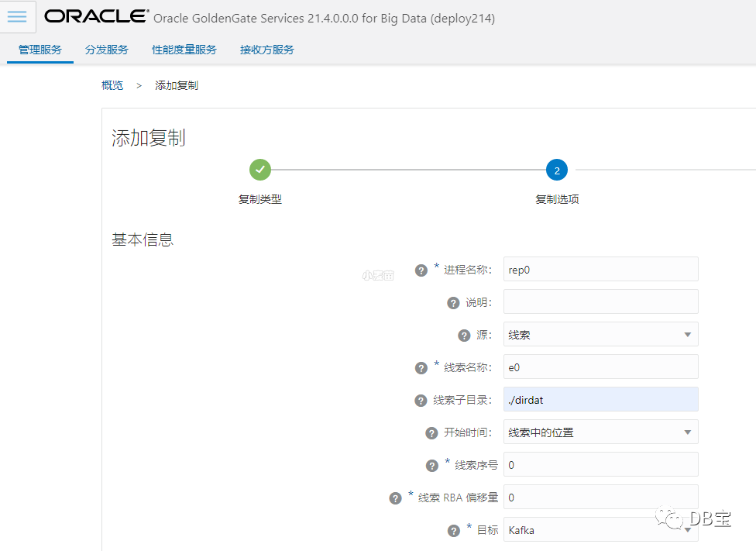
Task: Open the 开始时间 dropdown showing 线索中的位置
Action: (601, 432)
